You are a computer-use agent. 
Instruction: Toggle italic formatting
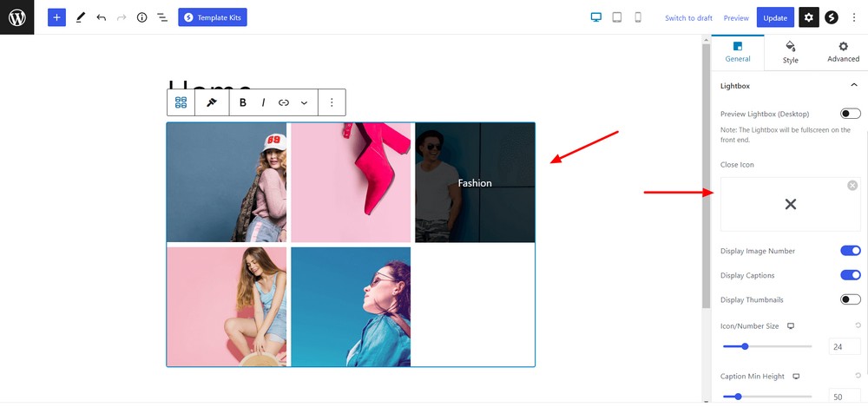coord(263,102)
